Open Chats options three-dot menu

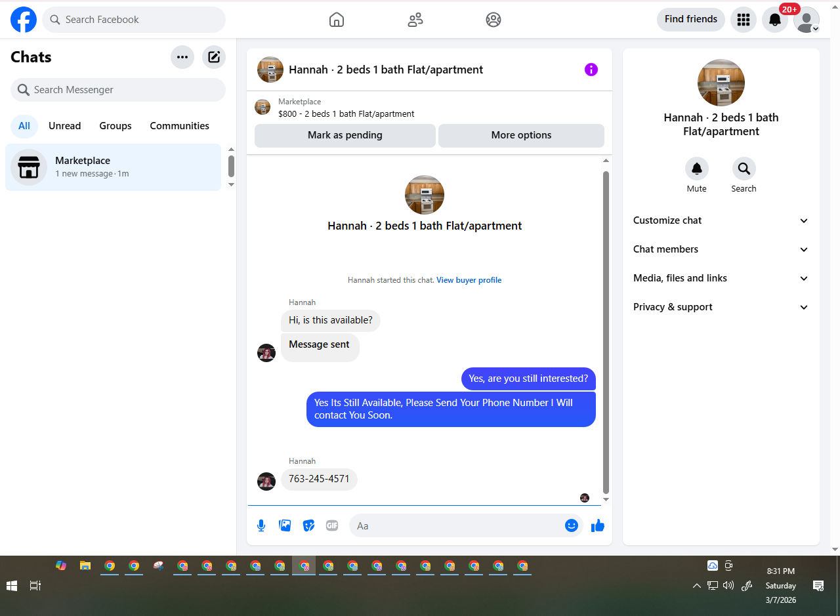(182, 57)
